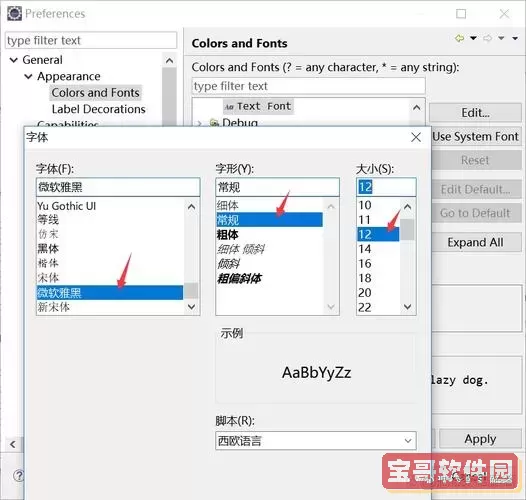Click the Colors and Fonts filter field
526x500 pixels.
[309, 86]
